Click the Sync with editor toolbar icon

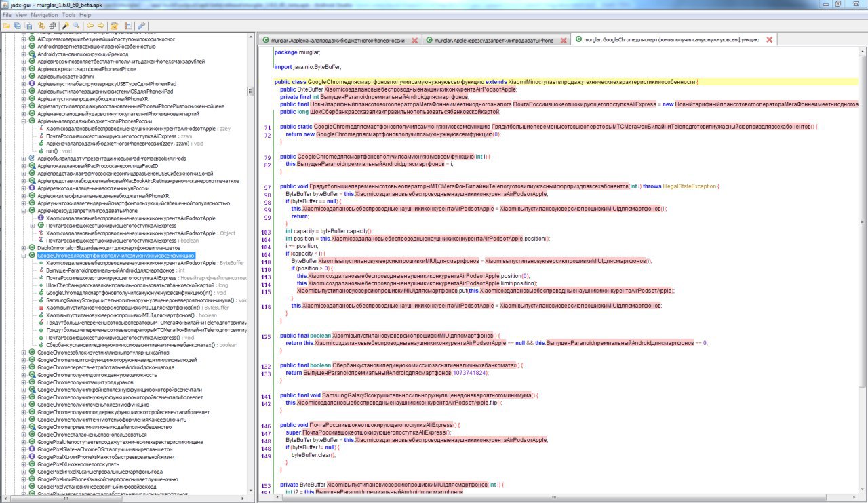(x=42, y=26)
